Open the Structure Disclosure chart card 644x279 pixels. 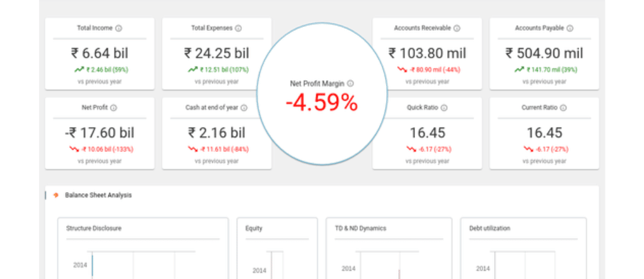click(x=142, y=248)
